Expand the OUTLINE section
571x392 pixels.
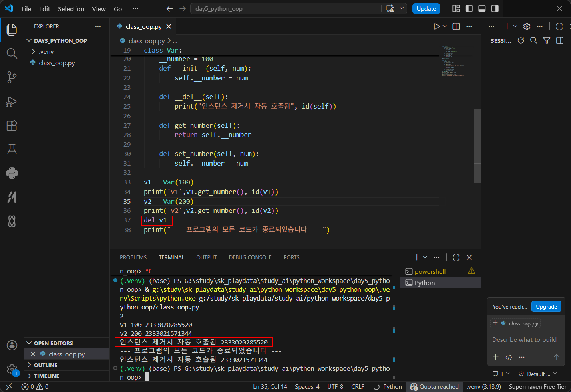67,365
